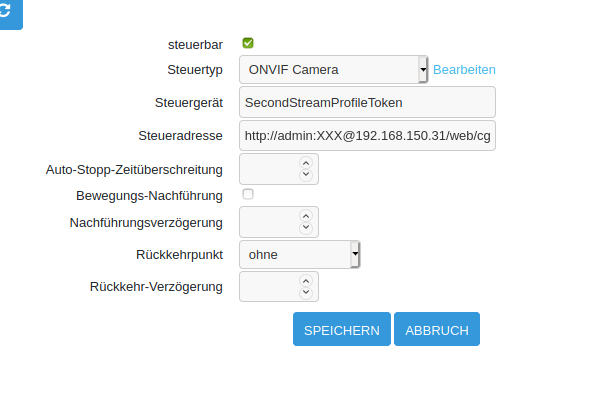This screenshot has height=419, width=608.
Task: Decrease Nachführungsverzögerung with down arrow
Action: click(x=306, y=228)
